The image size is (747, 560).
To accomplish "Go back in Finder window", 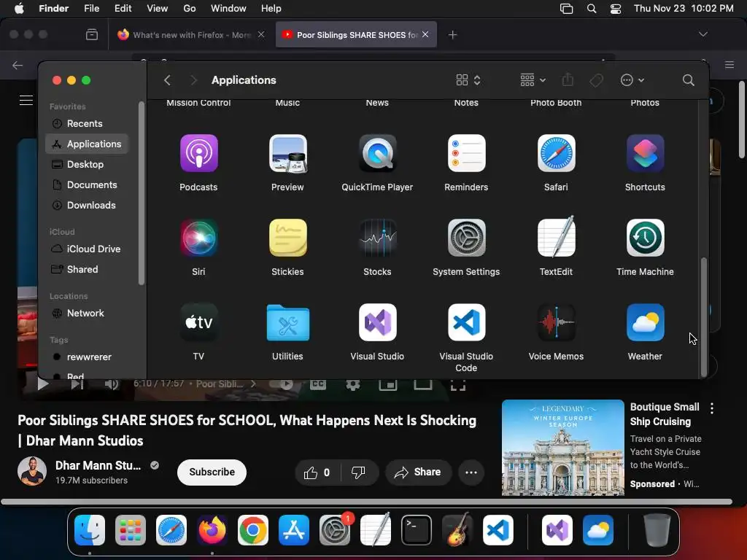I will [x=167, y=80].
